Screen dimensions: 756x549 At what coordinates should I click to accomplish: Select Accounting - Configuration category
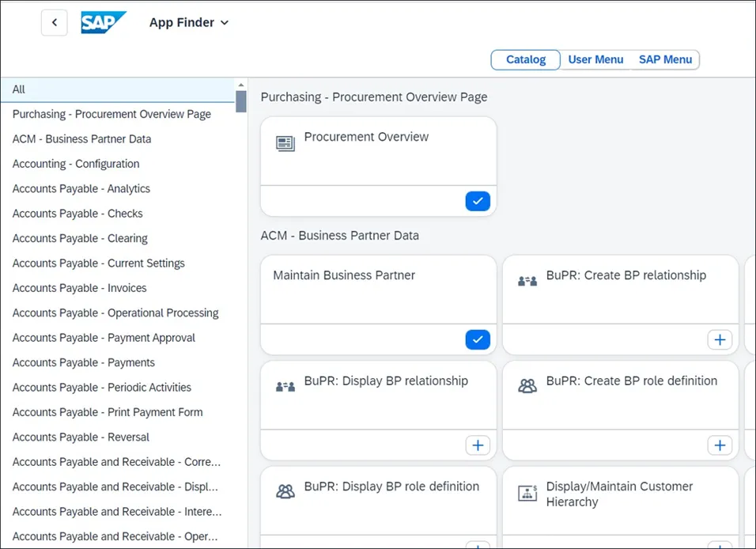[x=118, y=164]
